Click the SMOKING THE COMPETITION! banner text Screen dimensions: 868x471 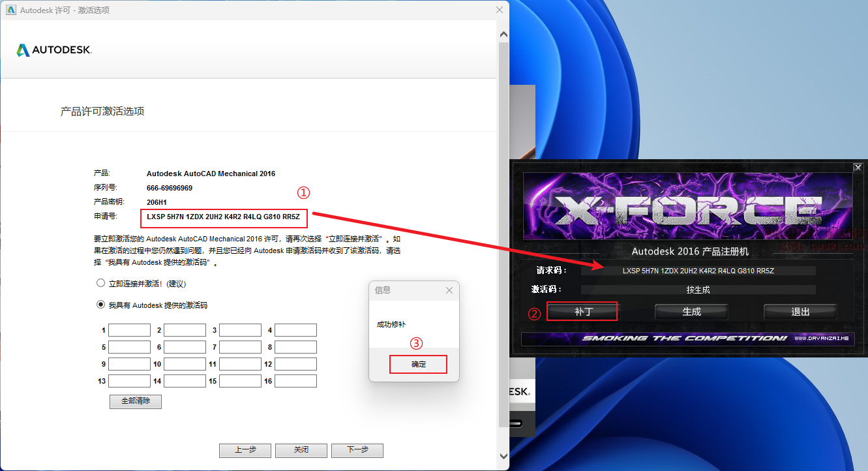(685, 339)
